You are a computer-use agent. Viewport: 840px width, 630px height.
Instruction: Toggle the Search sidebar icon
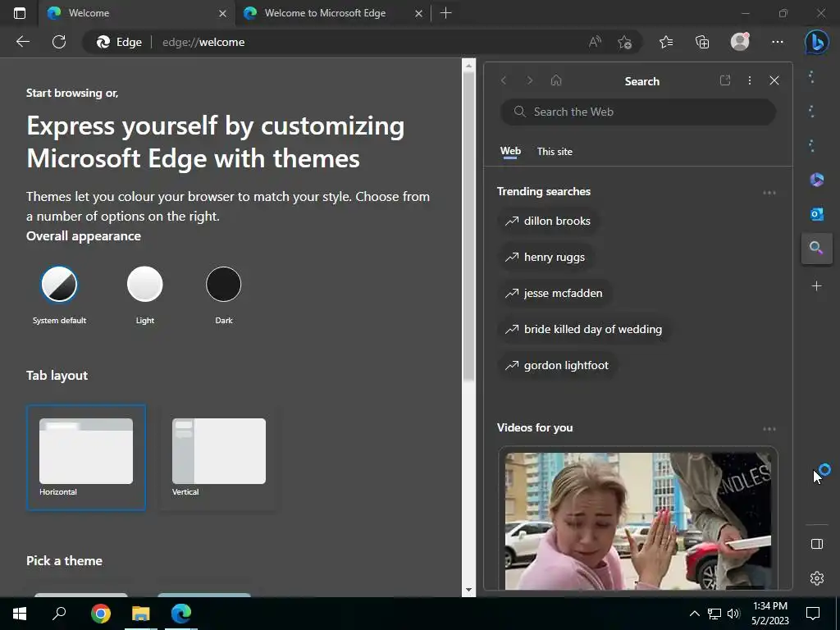[816, 249]
